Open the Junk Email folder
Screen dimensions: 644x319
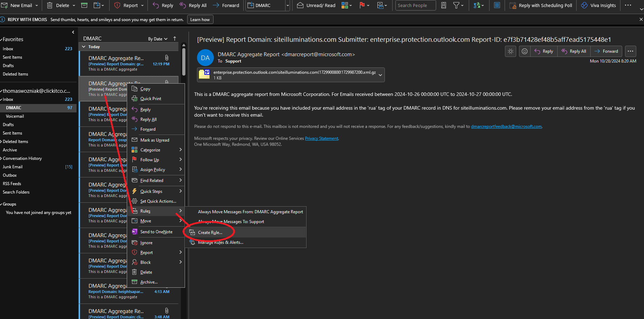(x=13, y=167)
